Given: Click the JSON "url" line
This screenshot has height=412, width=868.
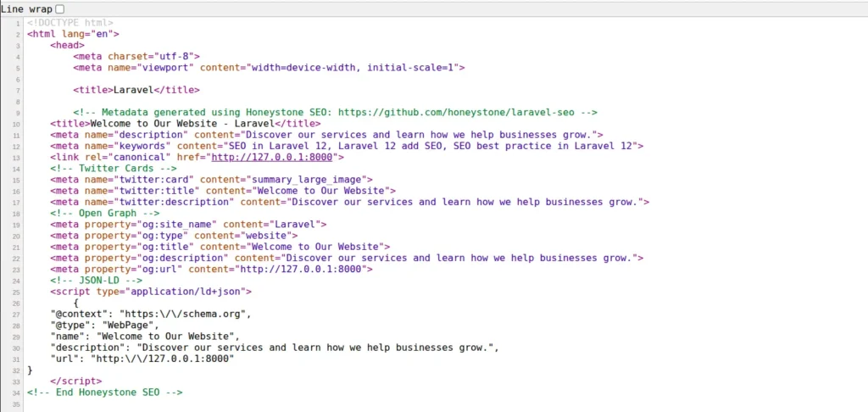Looking at the screenshot, I should (x=142, y=359).
